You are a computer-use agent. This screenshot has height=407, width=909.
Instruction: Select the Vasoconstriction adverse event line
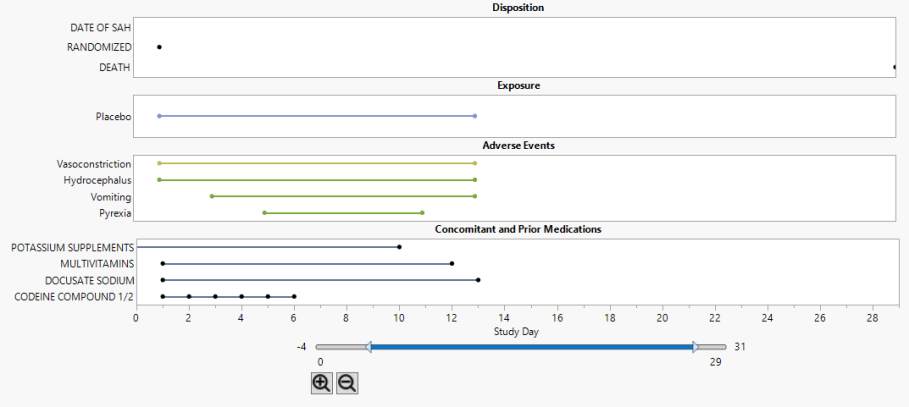(x=317, y=163)
